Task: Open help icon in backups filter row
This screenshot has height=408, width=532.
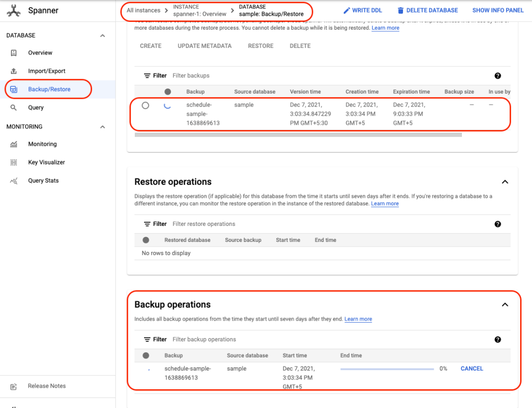Action: click(x=498, y=76)
